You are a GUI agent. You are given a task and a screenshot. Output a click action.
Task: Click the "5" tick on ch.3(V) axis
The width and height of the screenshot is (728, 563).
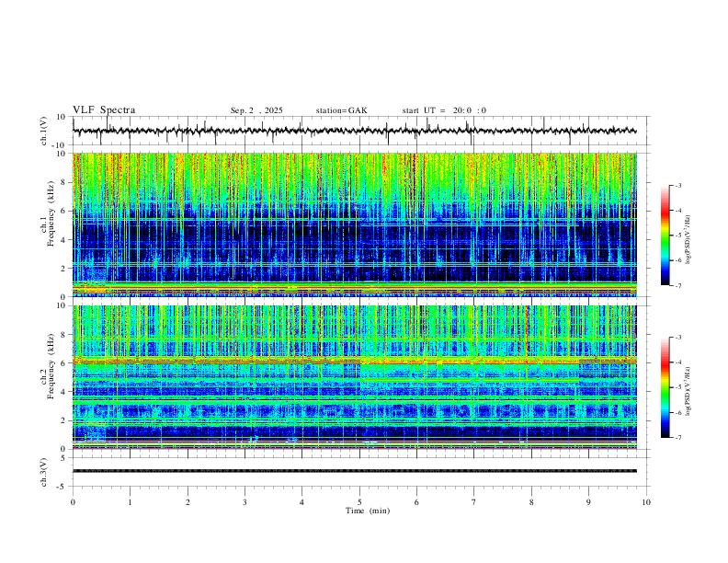[x=64, y=458]
